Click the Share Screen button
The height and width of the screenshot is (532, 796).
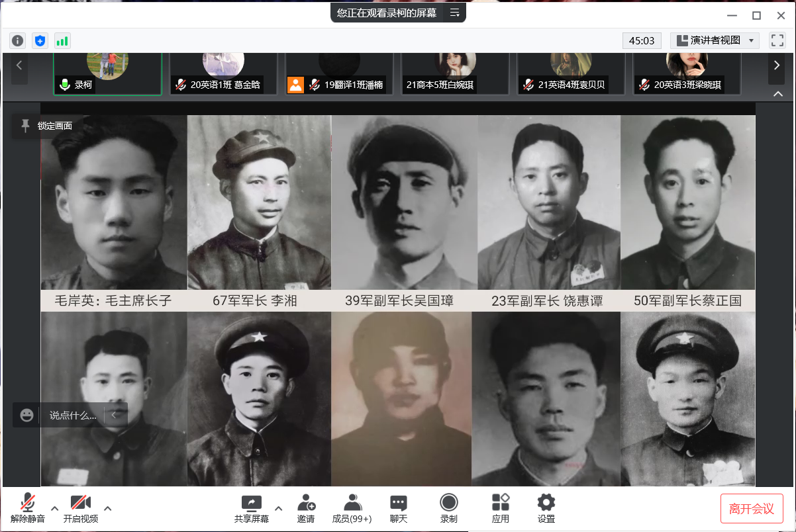(x=252, y=508)
